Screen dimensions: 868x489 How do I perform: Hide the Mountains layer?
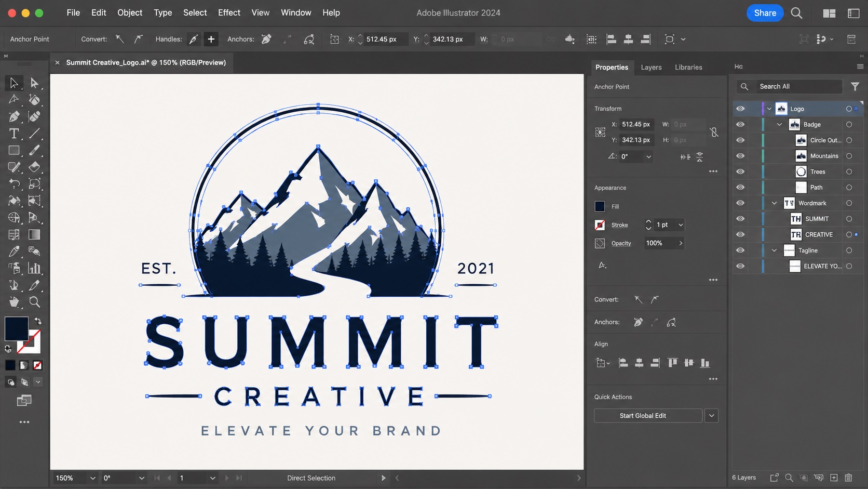pos(740,156)
